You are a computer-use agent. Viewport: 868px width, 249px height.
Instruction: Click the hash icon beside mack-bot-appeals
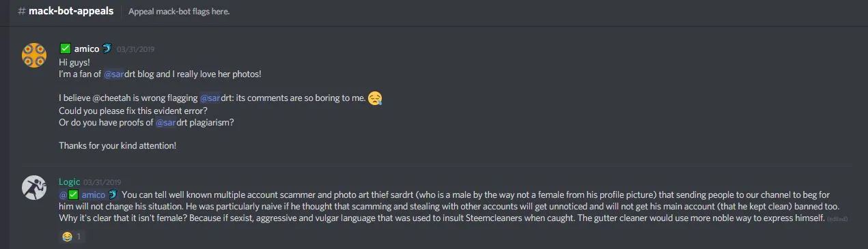pyautogui.click(x=22, y=11)
